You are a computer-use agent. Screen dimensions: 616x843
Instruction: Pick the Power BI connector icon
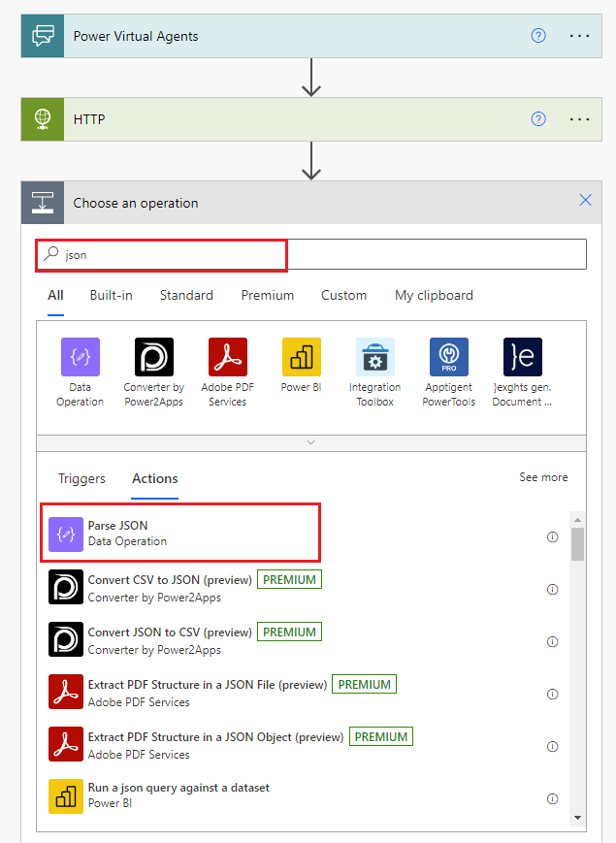301,357
